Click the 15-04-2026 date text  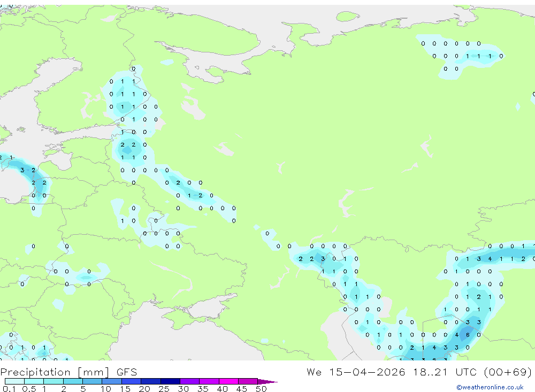pos(367,372)
